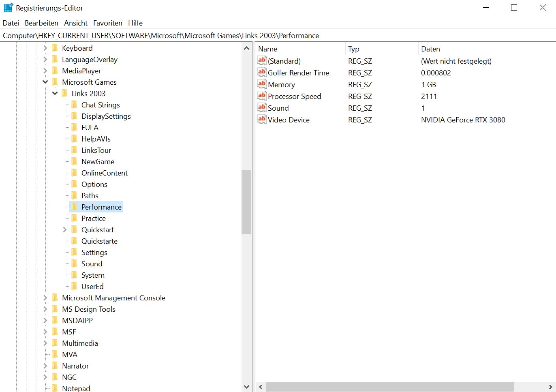Viewport: 556px width, 392px height.
Task: Select the Performance key
Action: click(x=101, y=207)
